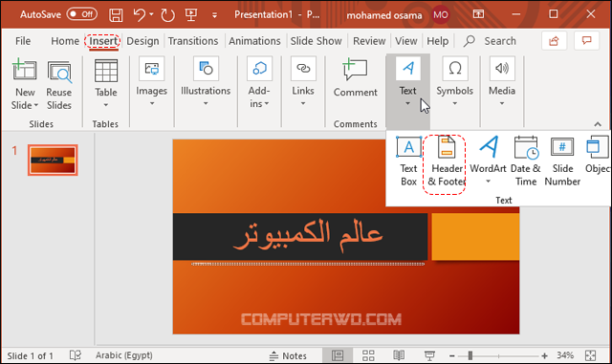Toggle the Notes pane

289,355
